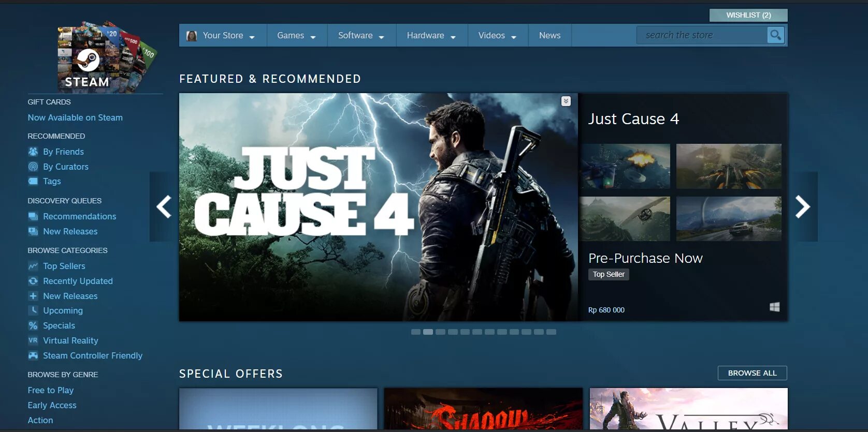Open the Just Cause 4 main banner

379,207
